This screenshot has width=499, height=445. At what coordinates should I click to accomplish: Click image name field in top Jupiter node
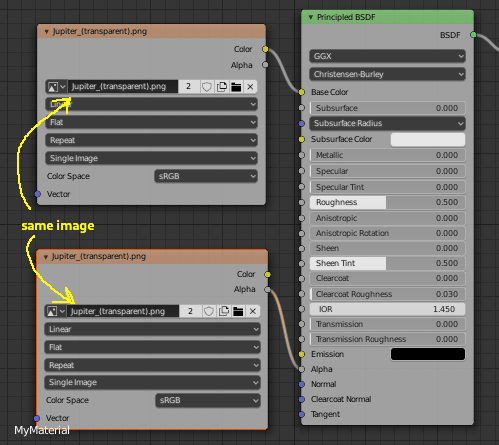(x=123, y=87)
